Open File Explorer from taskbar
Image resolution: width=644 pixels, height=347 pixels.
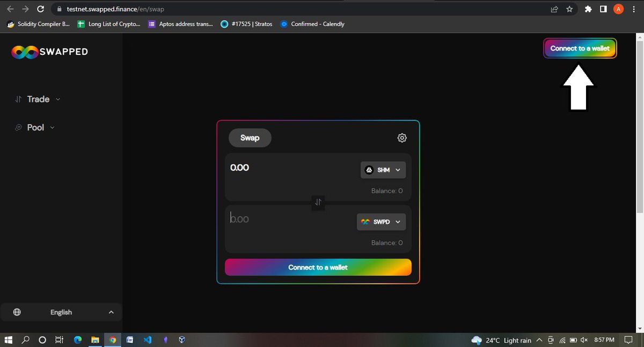point(95,340)
